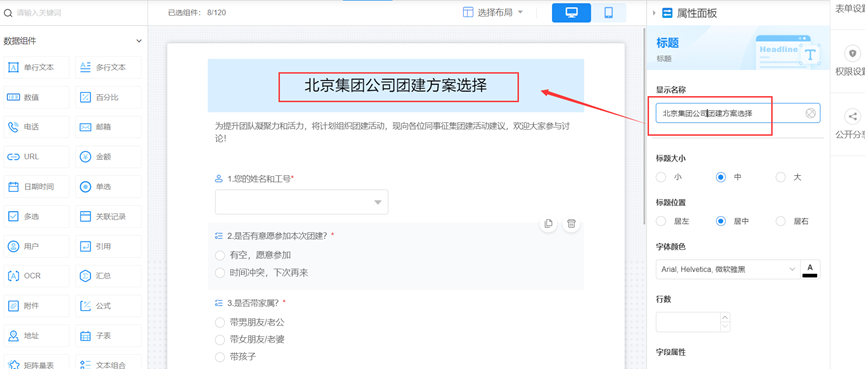
Task: Add the OCR component
Action: [x=36, y=276]
